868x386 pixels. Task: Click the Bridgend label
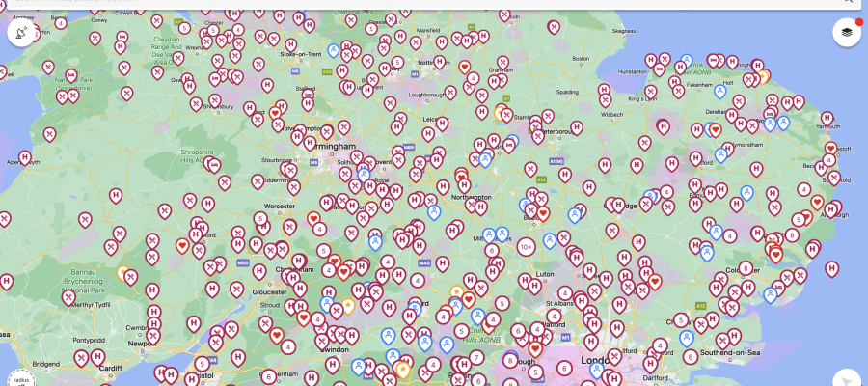(x=46, y=364)
